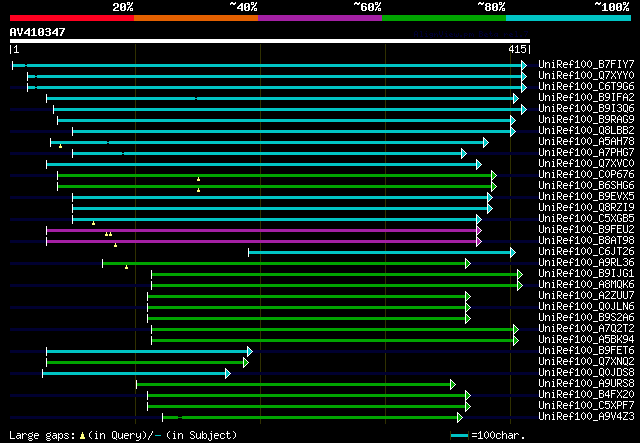640x443 pixels.
Task: Click the =100char. scale label
Action: [498, 436]
